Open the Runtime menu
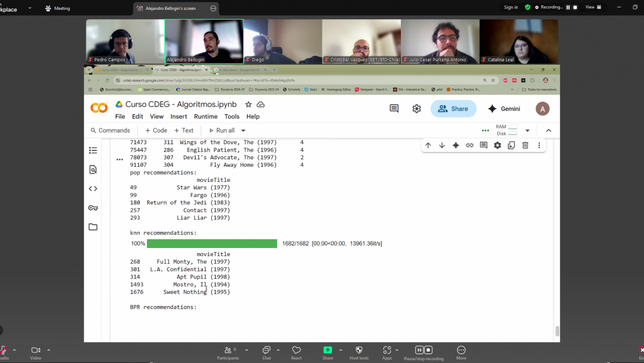The height and width of the screenshot is (363, 644). click(x=206, y=117)
